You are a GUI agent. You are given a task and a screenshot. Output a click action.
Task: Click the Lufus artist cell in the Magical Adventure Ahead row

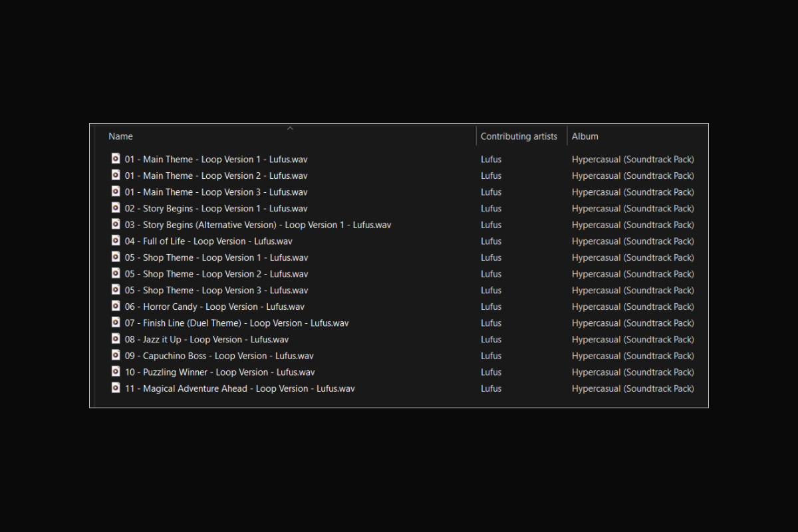(x=491, y=389)
